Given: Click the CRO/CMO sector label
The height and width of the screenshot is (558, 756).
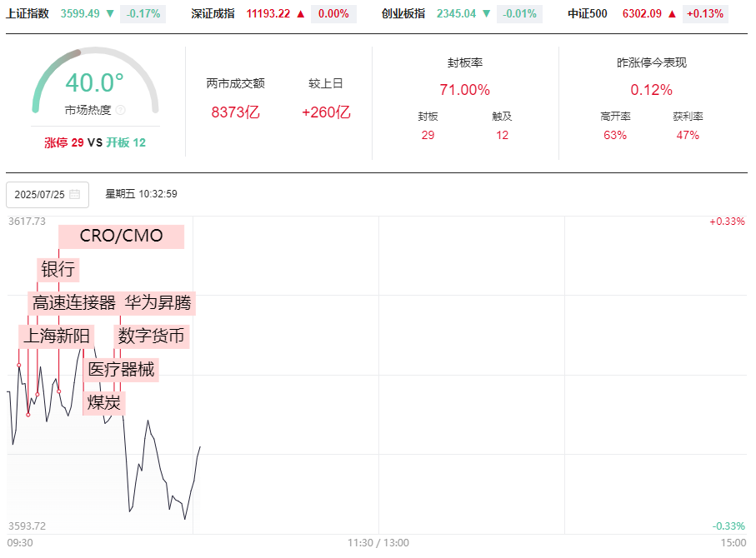Looking at the screenshot, I should tap(121, 237).
